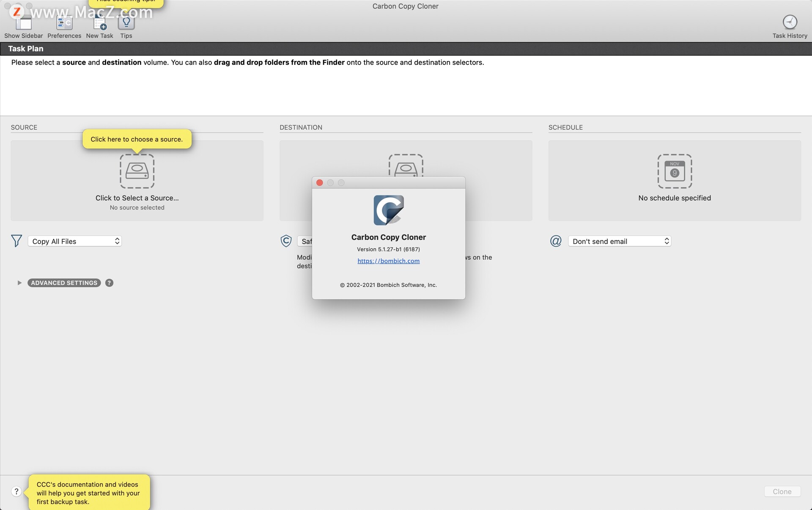Click the source disk selector icon
The image size is (812, 510).
tap(137, 171)
